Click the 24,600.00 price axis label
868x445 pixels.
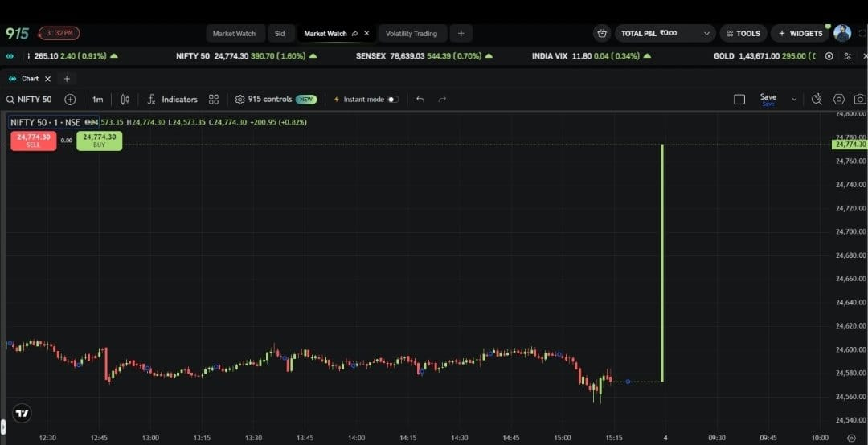[851, 349]
